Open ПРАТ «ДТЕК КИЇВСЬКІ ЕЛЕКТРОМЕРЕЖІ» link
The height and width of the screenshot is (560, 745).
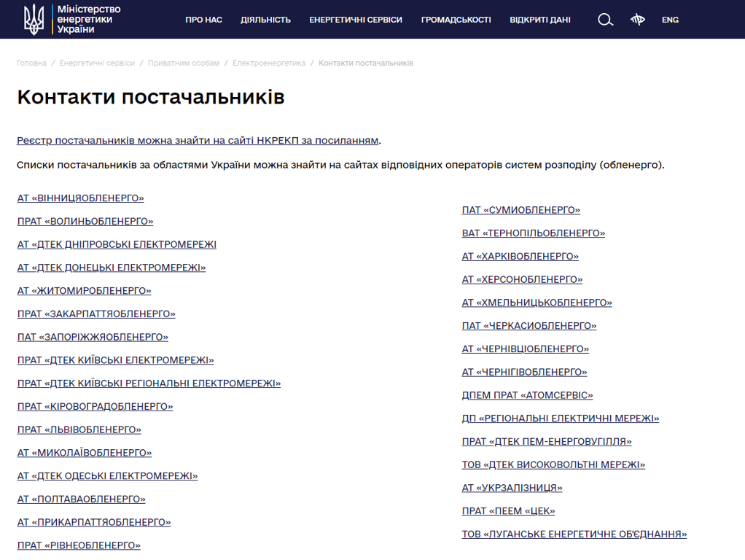pyautogui.click(x=115, y=359)
